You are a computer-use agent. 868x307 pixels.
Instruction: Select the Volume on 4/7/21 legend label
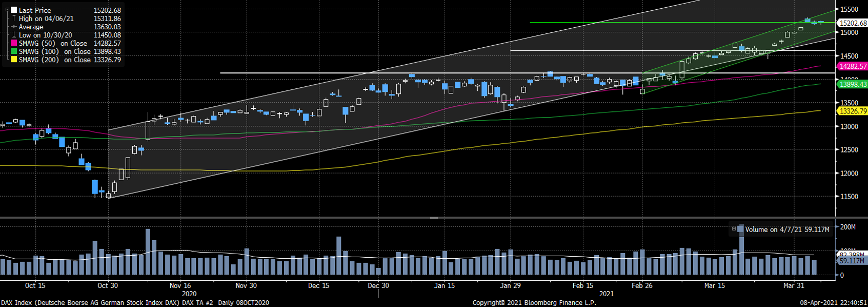pyautogui.click(x=787, y=229)
